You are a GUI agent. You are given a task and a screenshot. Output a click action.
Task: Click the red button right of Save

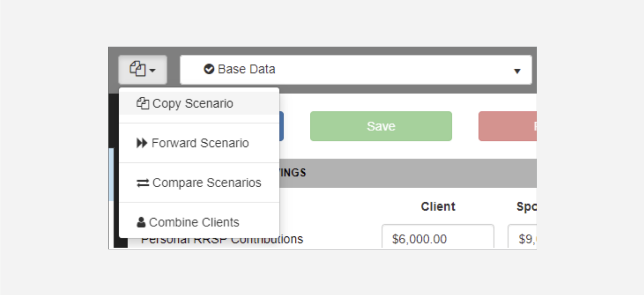pos(508,126)
